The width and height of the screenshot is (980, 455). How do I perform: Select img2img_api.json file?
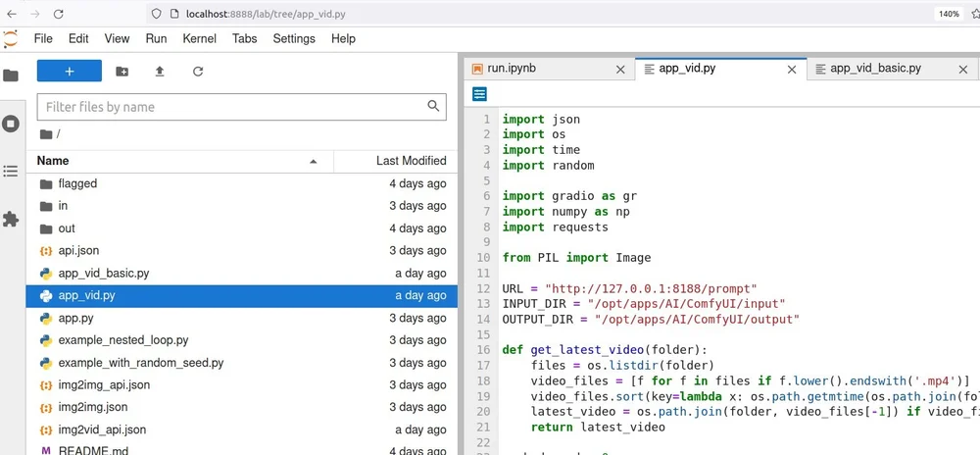pyautogui.click(x=242, y=385)
